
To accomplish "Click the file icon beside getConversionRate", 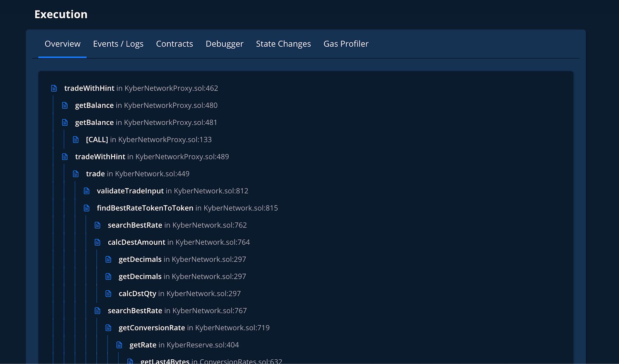I will 108,328.
